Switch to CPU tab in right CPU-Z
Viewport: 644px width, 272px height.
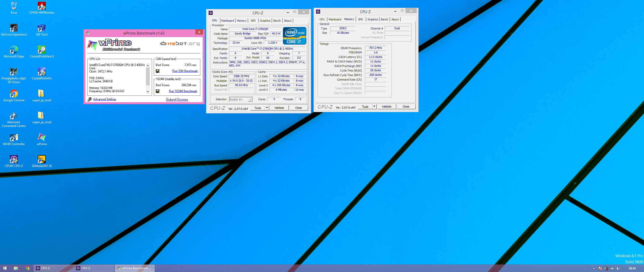tap(322, 19)
